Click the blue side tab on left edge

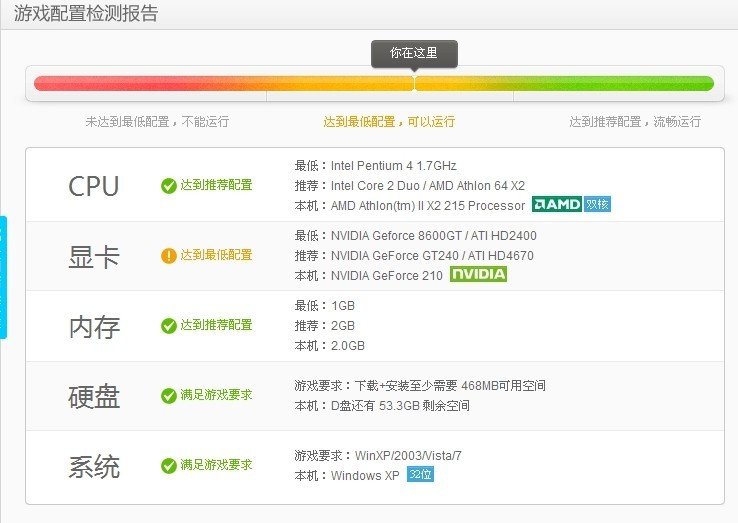point(3,277)
